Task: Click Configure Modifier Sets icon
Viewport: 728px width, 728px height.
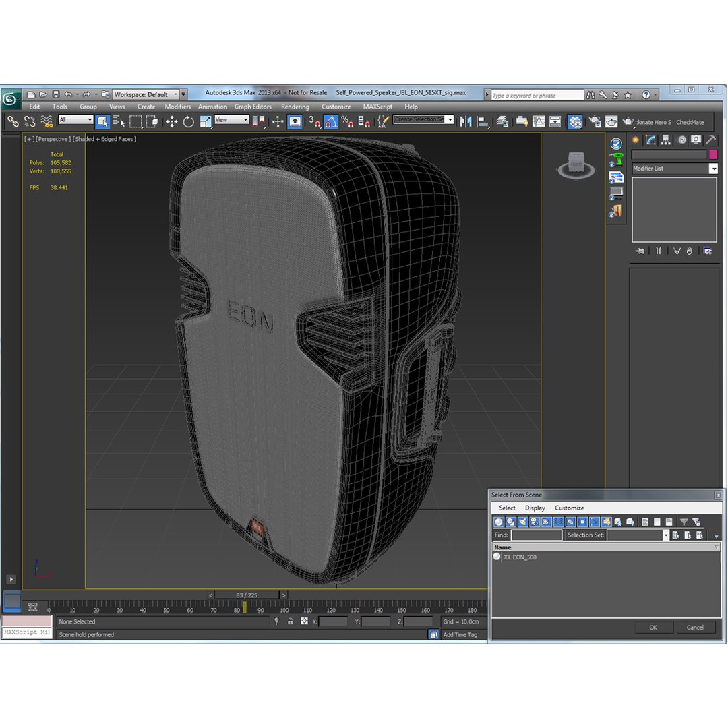Action: [x=708, y=251]
